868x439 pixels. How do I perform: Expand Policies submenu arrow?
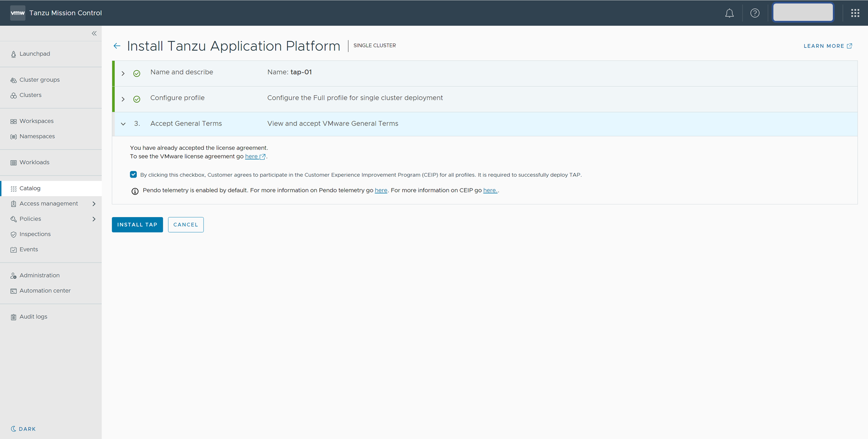[x=94, y=219]
